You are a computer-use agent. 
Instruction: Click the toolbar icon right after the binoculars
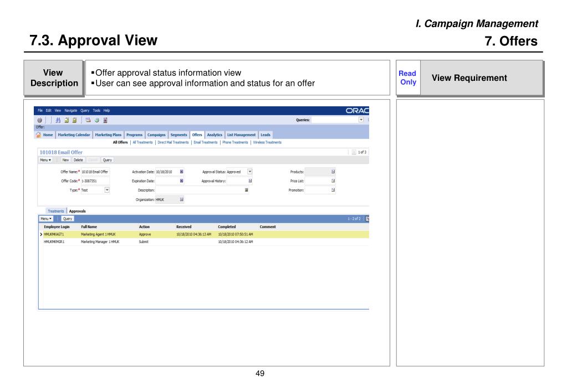pos(67,120)
